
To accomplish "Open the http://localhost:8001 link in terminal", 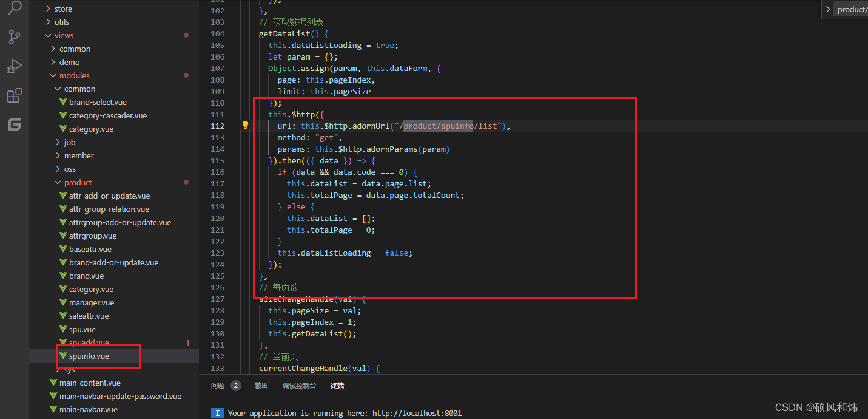I will coord(417,413).
